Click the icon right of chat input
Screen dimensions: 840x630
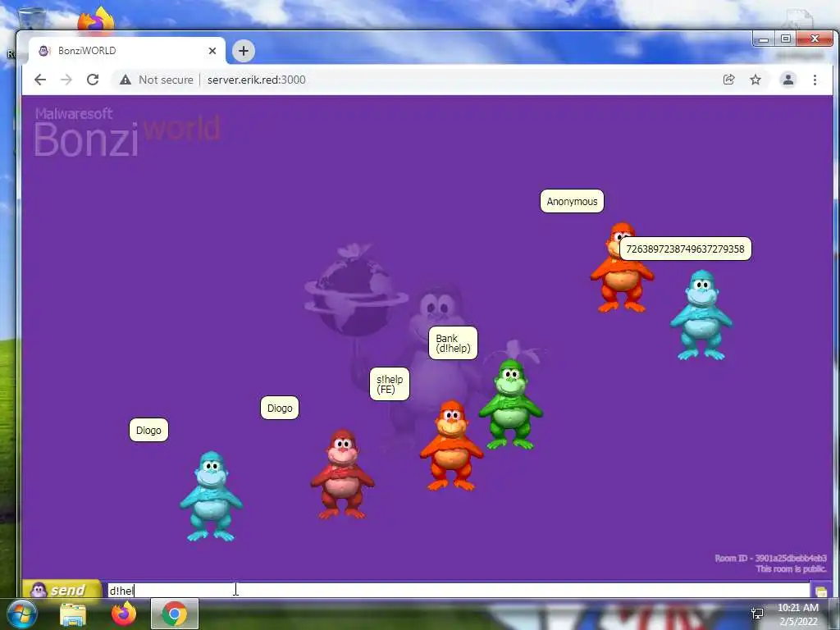coord(821,591)
